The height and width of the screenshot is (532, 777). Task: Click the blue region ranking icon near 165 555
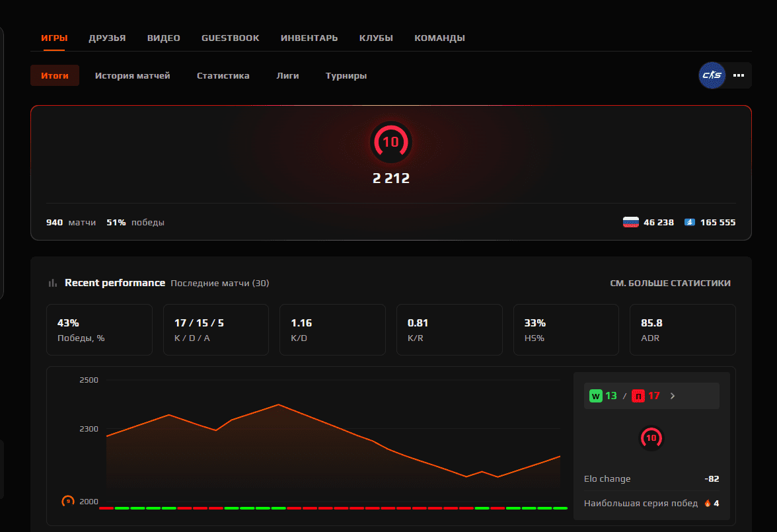tap(690, 223)
